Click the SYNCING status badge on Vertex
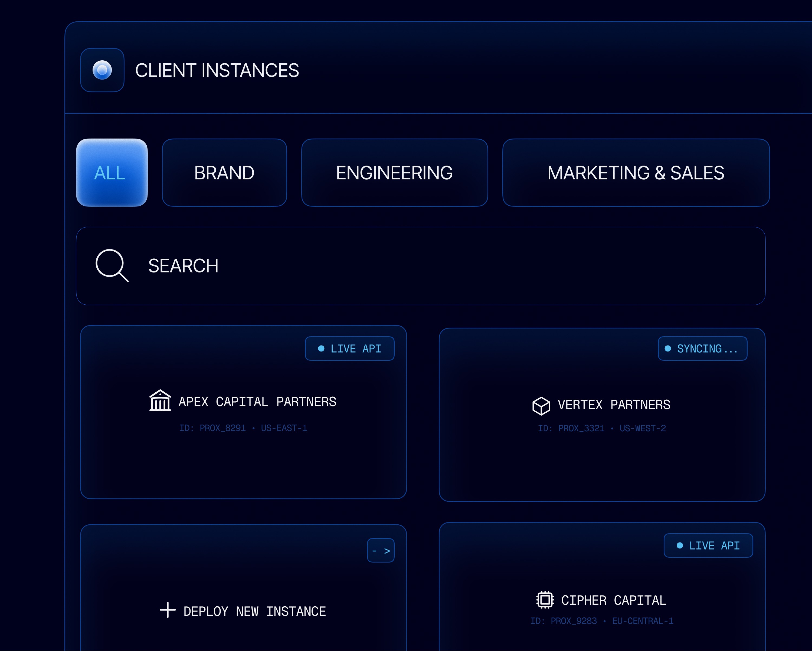 click(702, 349)
